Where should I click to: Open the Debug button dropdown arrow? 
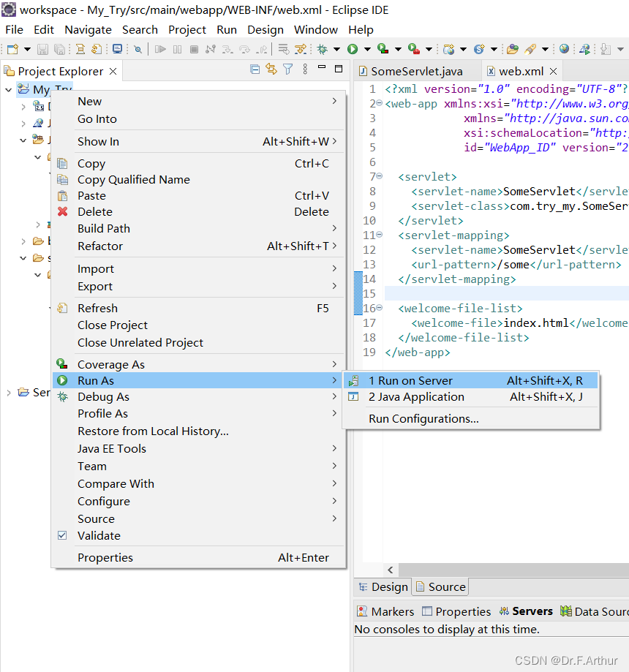tap(336, 49)
